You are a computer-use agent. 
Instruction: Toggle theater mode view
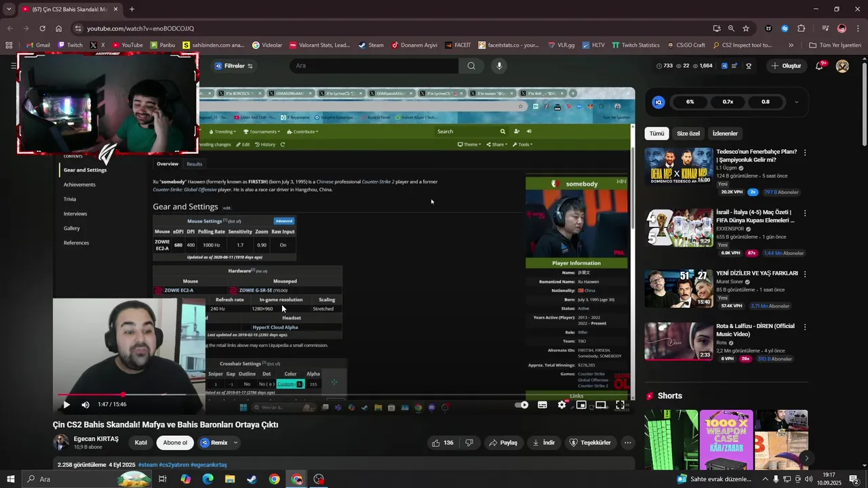[601, 405]
